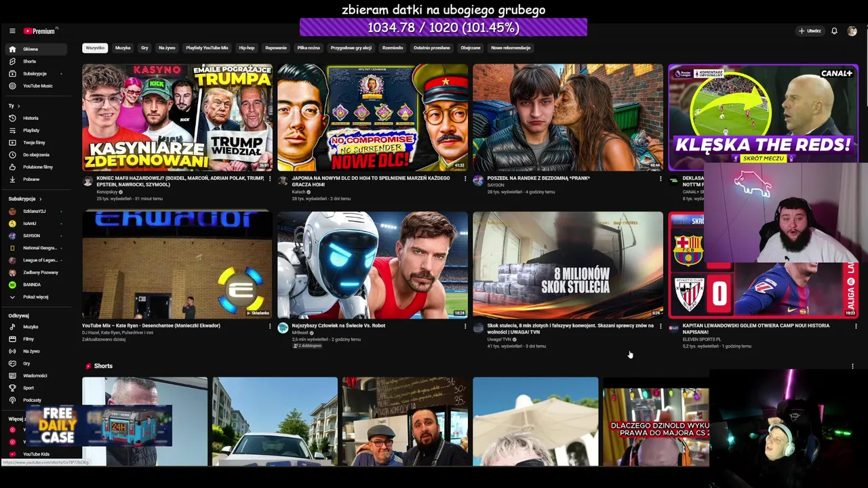
Task: Open Playlisty in the sidebar
Action: [36, 131]
